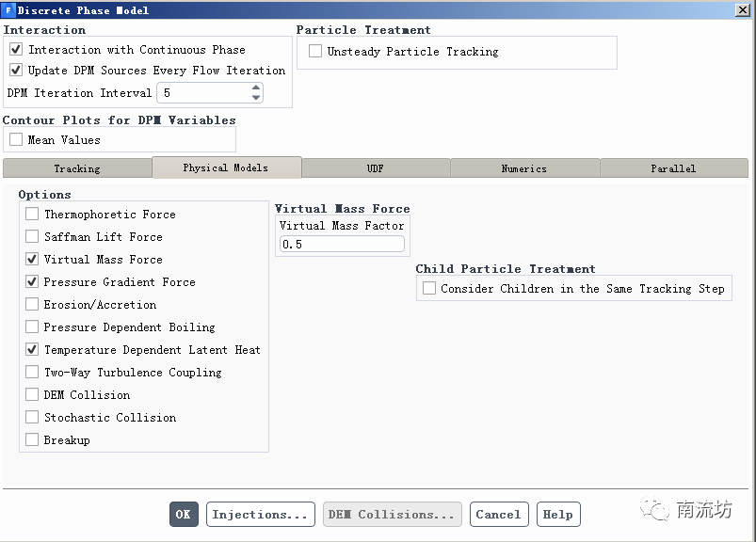Select the UDF tab
The image size is (756, 542).
coord(375,168)
